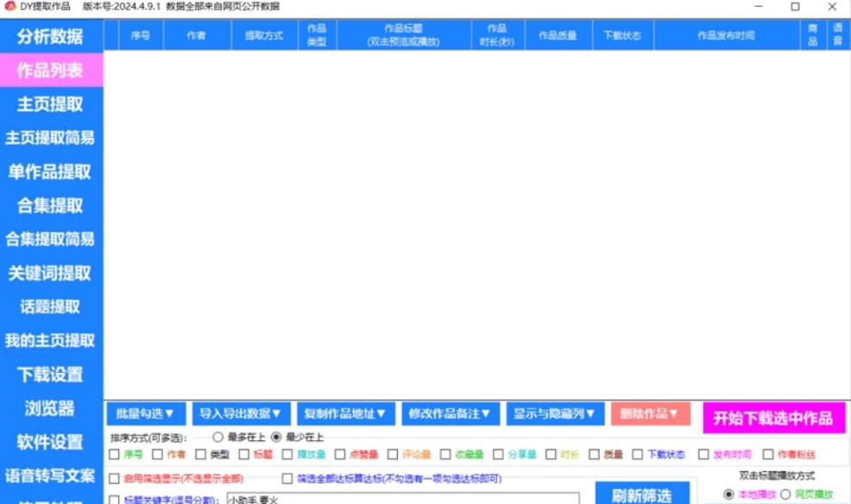Enable 启用筛选显示 checkbox
Image resolution: width=851 pixels, height=504 pixels.
pyautogui.click(x=115, y=478)
